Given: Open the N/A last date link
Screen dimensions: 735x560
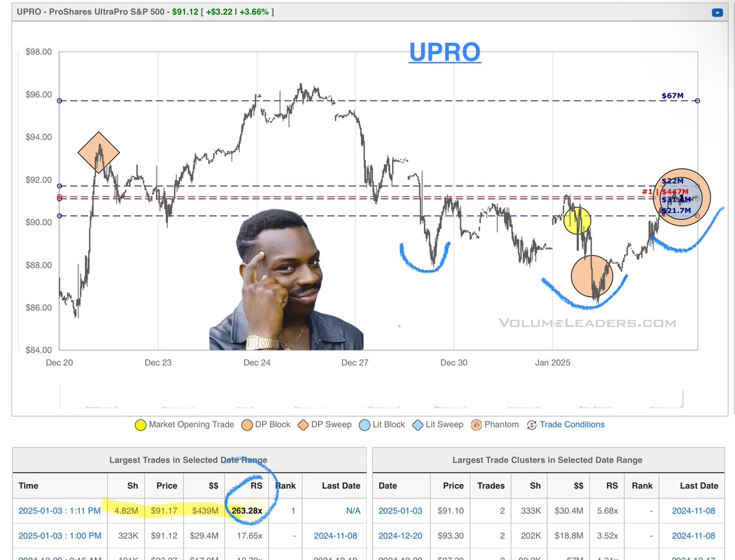Looking at the screenshot, I should click(x=353, y=510).
